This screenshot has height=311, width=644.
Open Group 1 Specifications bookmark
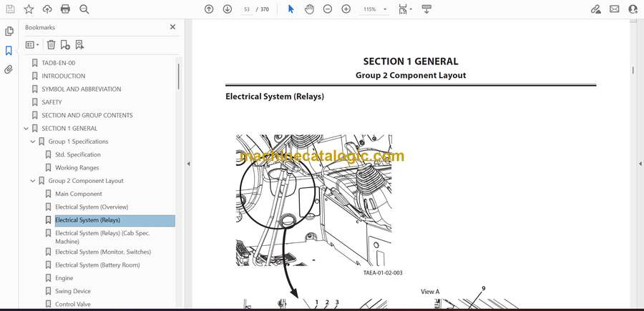pos(79,142)
